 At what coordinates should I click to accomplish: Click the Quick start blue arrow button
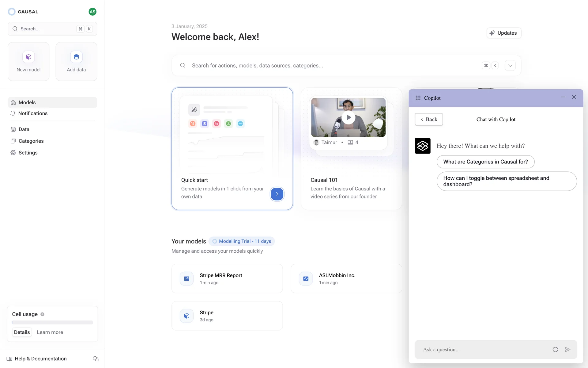(277, 194)
